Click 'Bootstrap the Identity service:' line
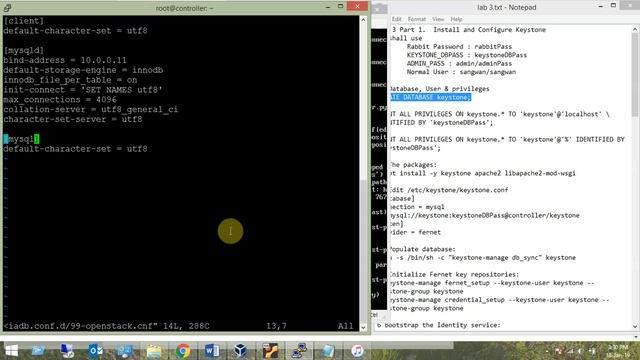The width and height of the screenshot is (640, 360). coord(442,325)
